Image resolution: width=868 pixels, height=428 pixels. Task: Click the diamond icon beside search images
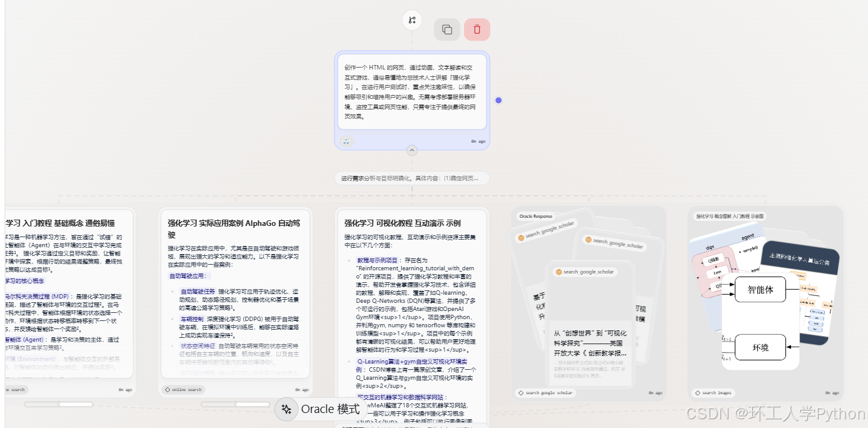697,393
